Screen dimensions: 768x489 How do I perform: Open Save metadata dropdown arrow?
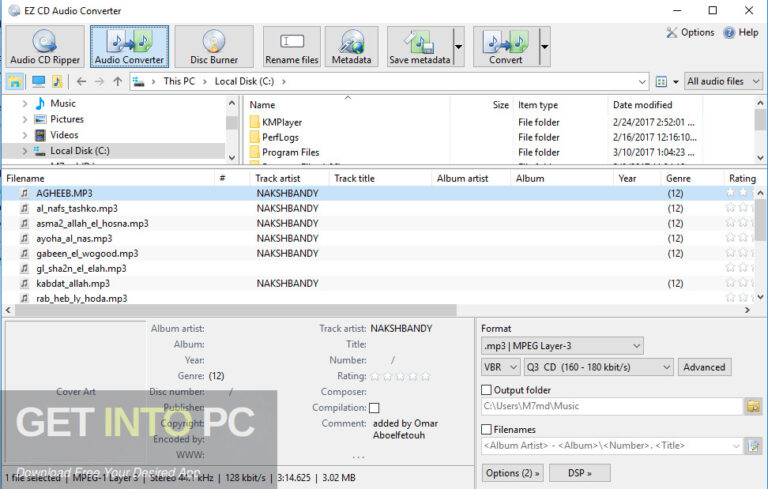458,47
